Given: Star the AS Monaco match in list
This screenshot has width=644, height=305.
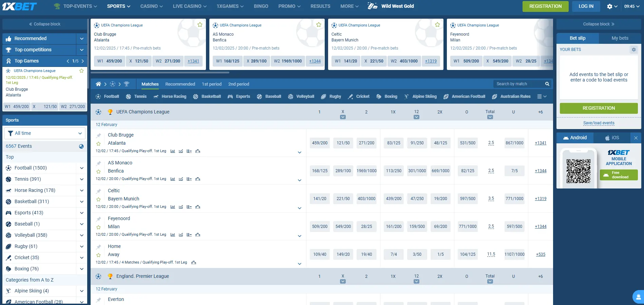Looking at the screenshot, I should [98, 172].
